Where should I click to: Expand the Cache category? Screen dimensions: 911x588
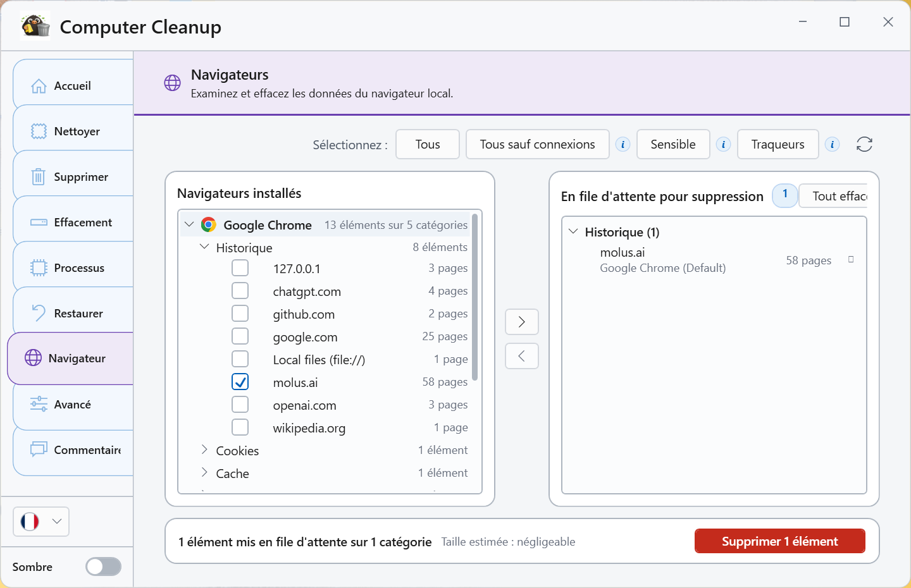click(x=204, y=472)
